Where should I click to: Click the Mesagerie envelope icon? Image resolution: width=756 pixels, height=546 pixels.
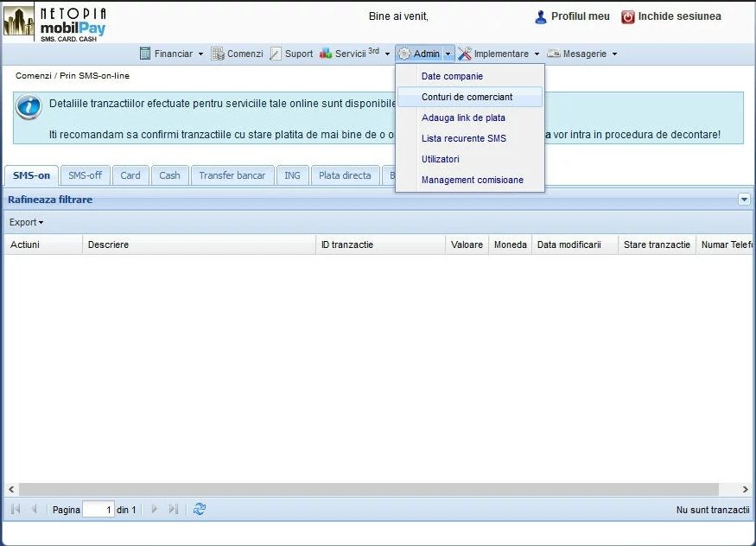pos(553,54)
